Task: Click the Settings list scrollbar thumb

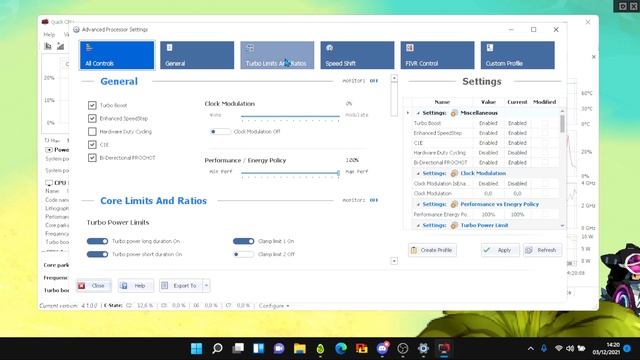Action: pyautogui.click(x=562, y=124)
